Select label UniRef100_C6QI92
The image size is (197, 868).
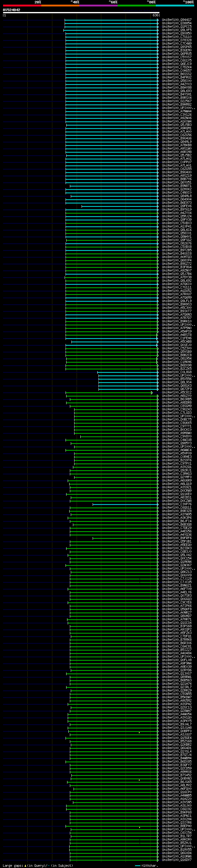click(177, 809)
